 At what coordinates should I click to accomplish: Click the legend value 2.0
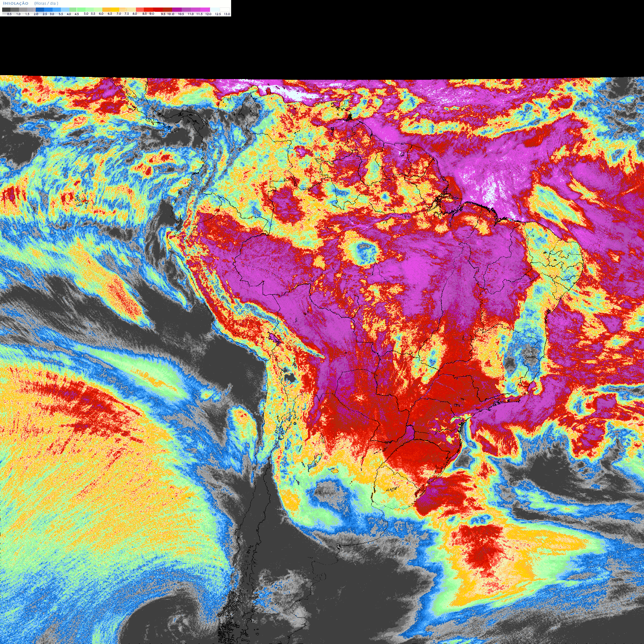tap(36, 14)
